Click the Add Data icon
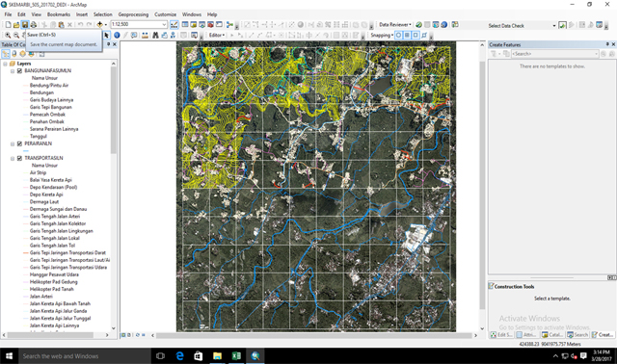This screenshot has width=617, height=364. coord(100,25)
